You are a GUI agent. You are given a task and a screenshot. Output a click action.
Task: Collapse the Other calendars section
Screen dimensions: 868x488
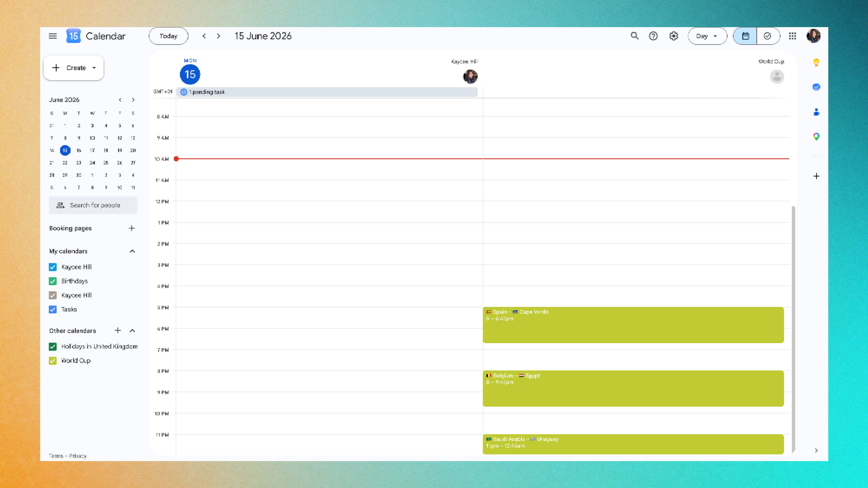[x=132, y=330]
